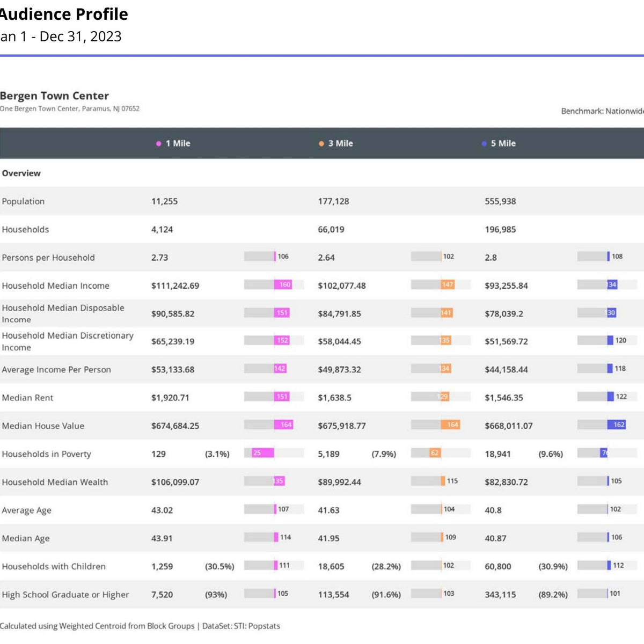Click the Bergen Town Center title
Screen dimensions: 644x644
pyautogui.click(x=54, y=96)
